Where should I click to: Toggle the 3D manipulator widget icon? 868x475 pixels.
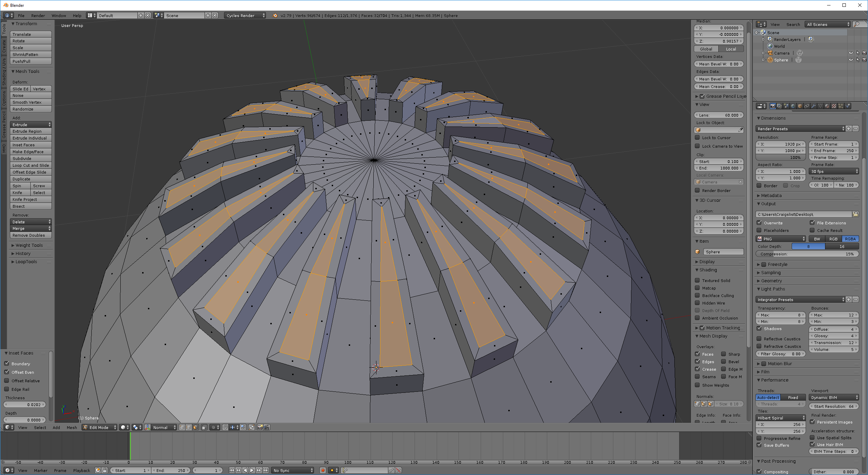tap(148, 427)
